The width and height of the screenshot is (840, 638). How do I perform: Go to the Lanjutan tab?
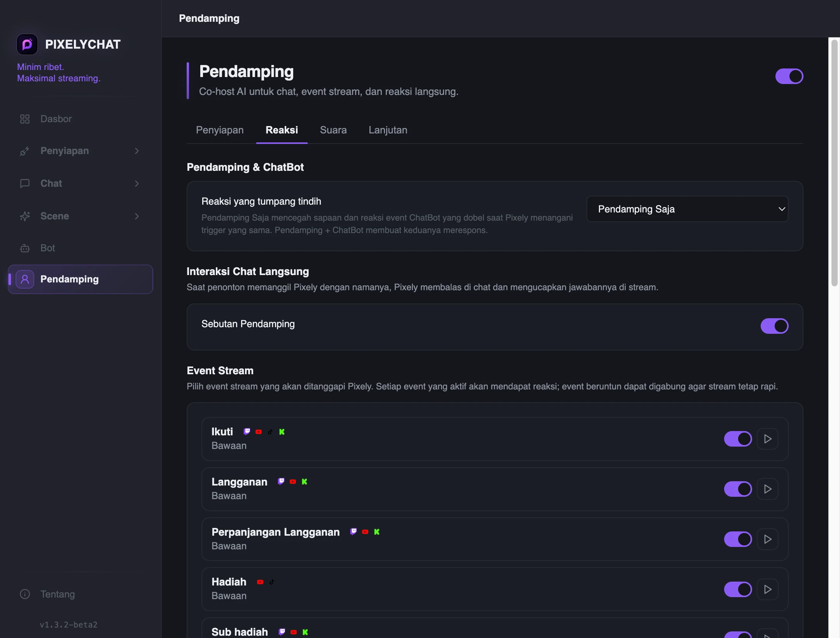tap(388, 130)
